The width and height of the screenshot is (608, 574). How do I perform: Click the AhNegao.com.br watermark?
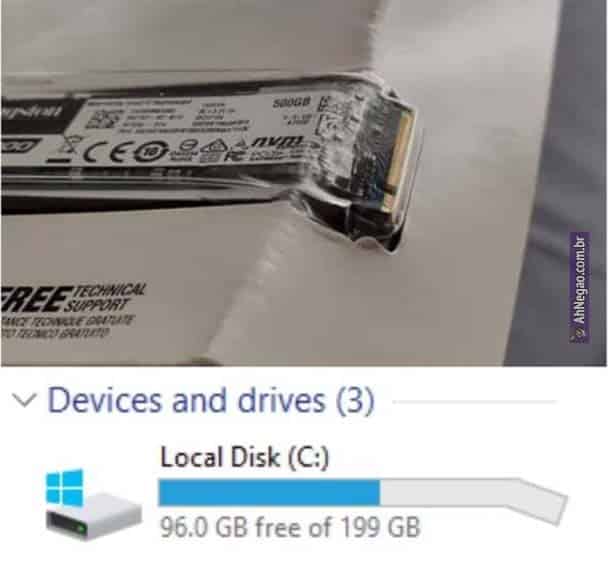(580, 287)
